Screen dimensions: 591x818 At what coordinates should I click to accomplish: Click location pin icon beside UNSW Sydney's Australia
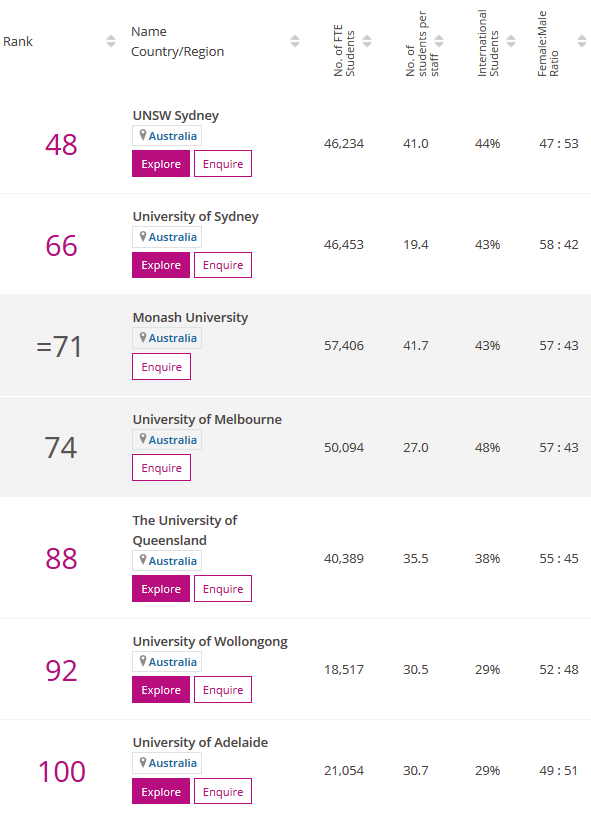click(x=142, y=136)
